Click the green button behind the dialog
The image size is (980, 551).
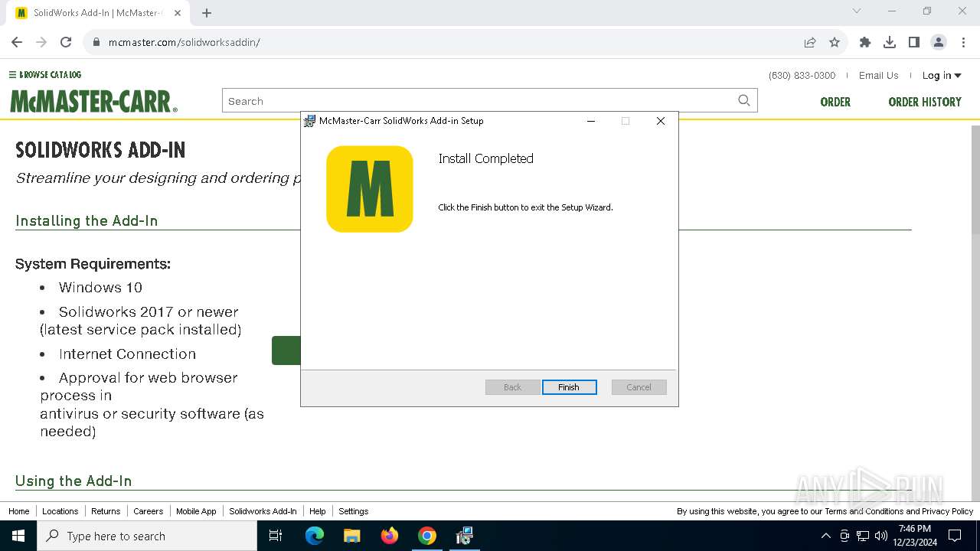286,350
